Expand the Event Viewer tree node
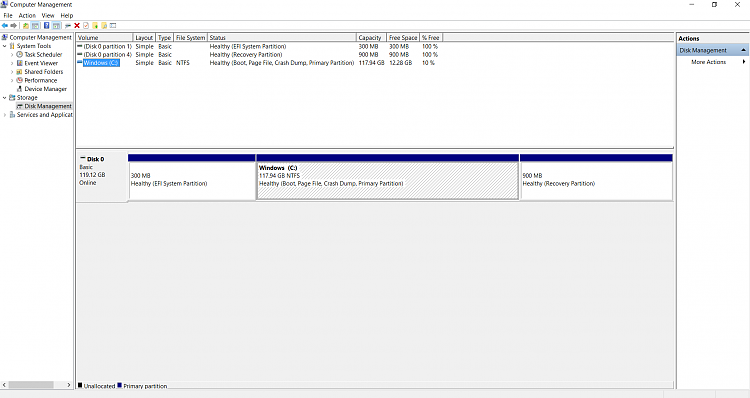The image size is (750, 398). click(x=12, y=63)
